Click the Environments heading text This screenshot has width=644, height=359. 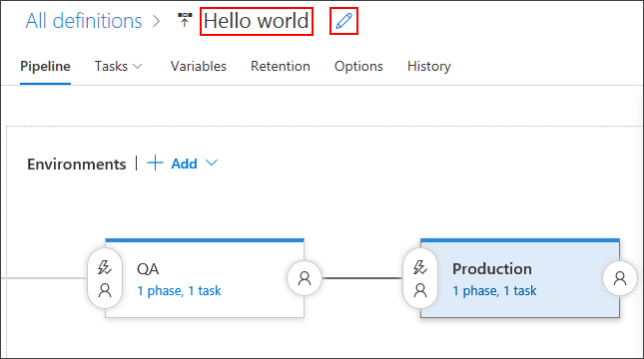(x=77, y=165)
